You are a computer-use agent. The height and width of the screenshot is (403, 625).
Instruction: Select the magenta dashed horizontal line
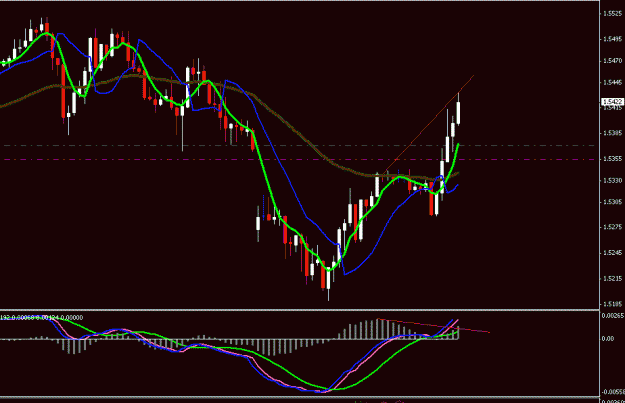[x=299, y=159]
